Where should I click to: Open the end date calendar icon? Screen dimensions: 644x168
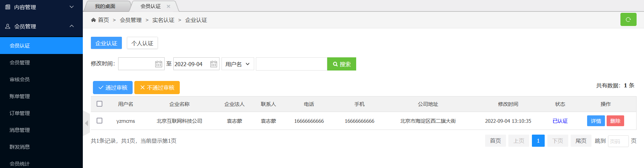(213, 64)
